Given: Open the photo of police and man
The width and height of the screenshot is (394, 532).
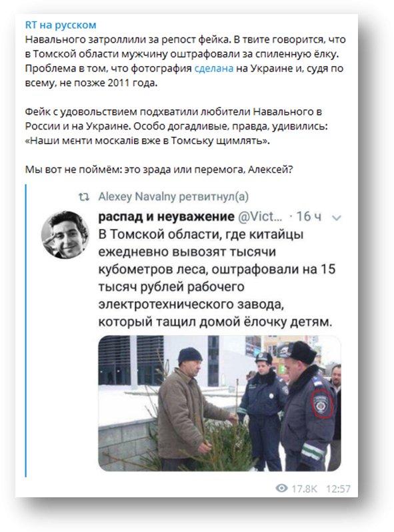Looking at the screenshot, I should (x=219, y=403).
